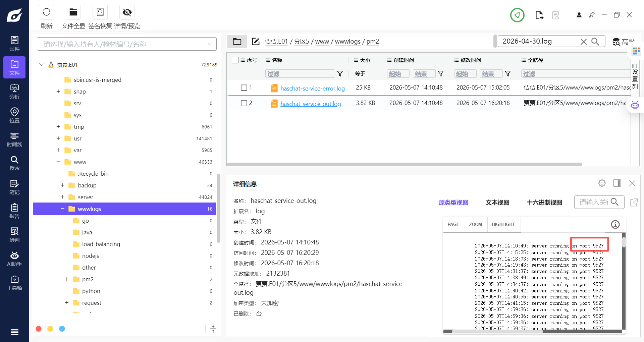Screen dimensions: 644x342
Task: Switch to the 文本视图 tab
Action: click(497, 203)
